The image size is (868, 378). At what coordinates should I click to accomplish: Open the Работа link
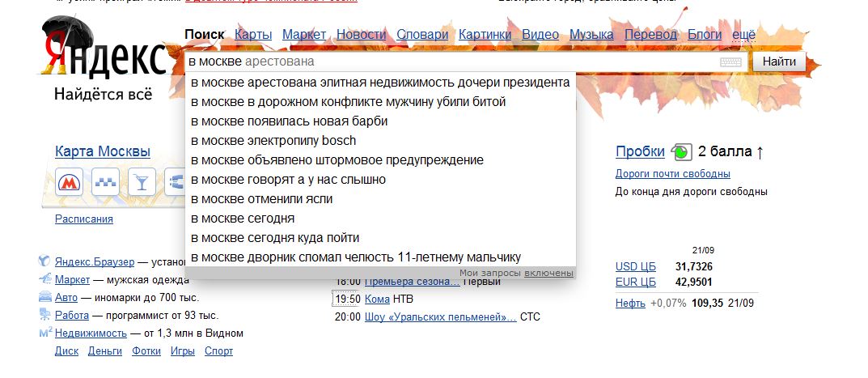72,316
